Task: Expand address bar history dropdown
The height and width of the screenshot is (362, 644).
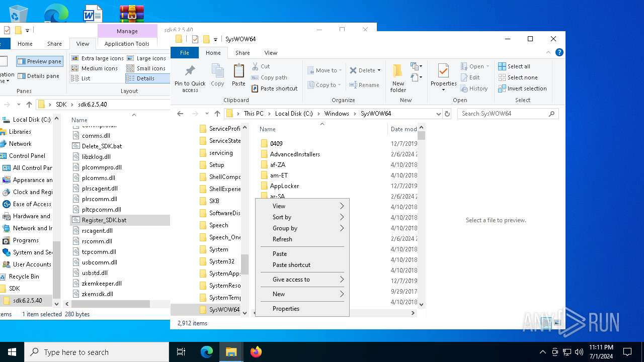Action: (438, 114)
